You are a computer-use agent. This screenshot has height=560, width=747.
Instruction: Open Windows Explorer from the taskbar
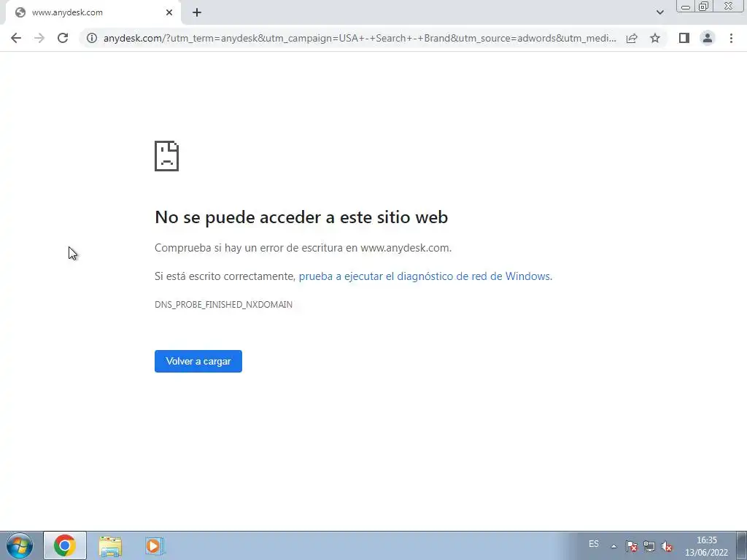click(110, 545)
